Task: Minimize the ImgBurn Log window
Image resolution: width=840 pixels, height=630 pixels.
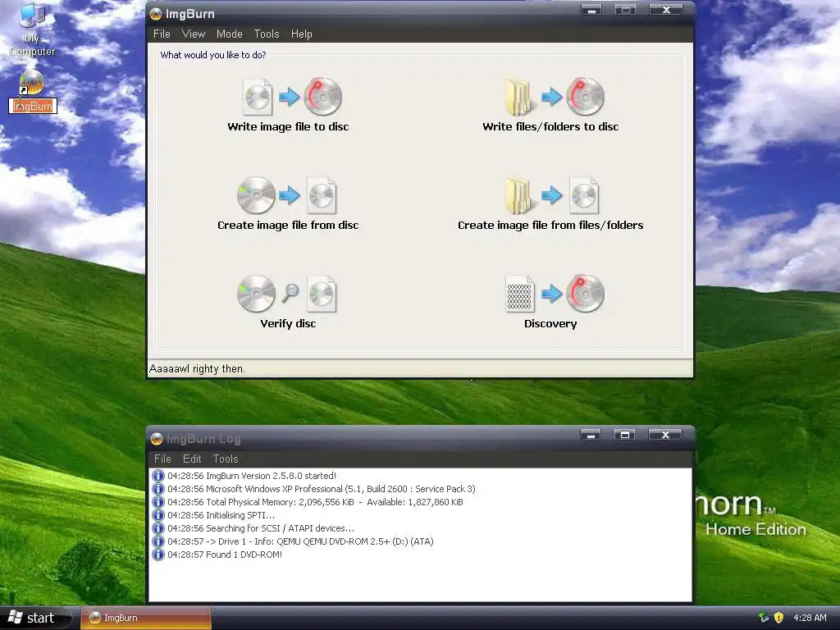Action: (x=591, y=435)
